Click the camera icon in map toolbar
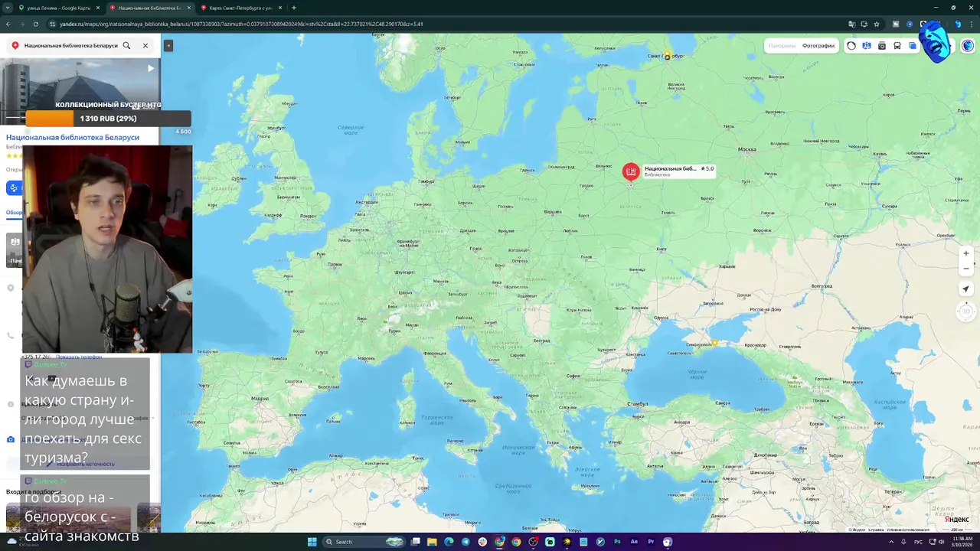 (882, 46)
